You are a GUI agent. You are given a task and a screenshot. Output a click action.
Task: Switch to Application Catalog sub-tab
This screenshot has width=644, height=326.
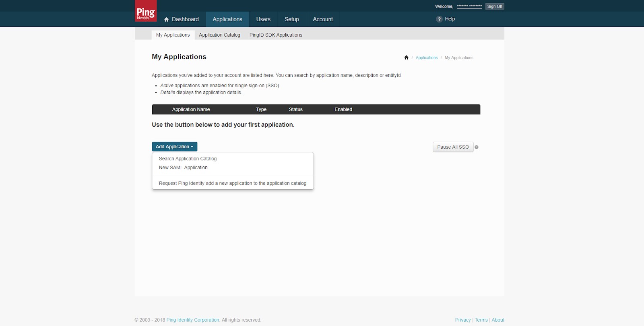(219, 35)
